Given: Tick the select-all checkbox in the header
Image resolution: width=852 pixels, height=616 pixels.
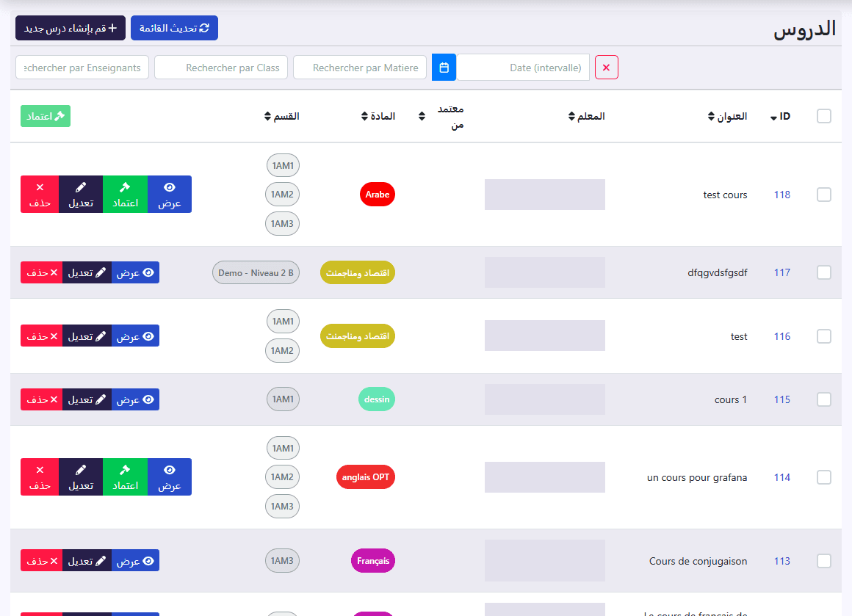Looking at the screenshot, I should (x=824, y=116).
